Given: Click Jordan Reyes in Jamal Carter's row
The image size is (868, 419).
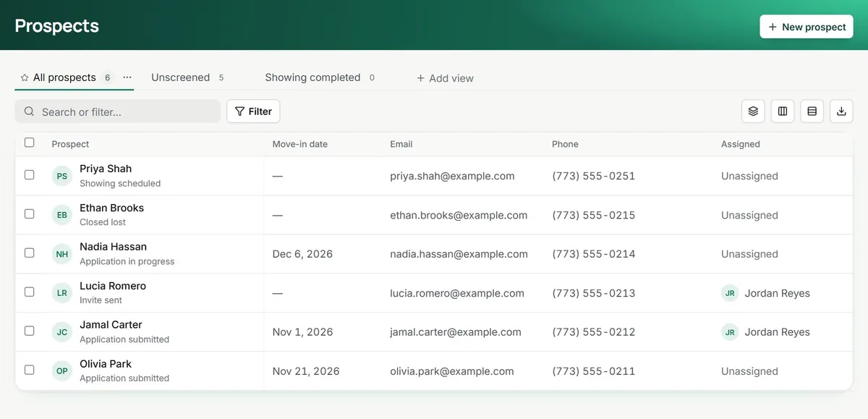Looking at the screenshot, I should [x=778, y=332].
